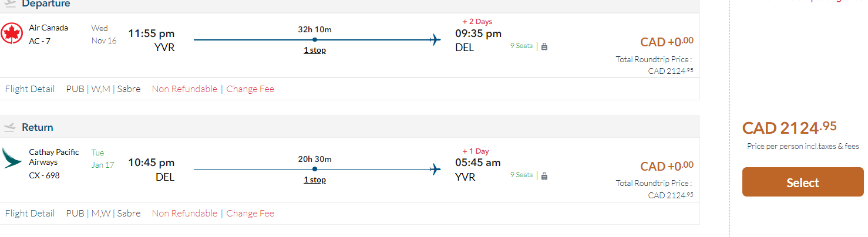Click the airplane icon on the DEL to YVR route line
This screenshot has height=237, width=868.
[435, 170]
